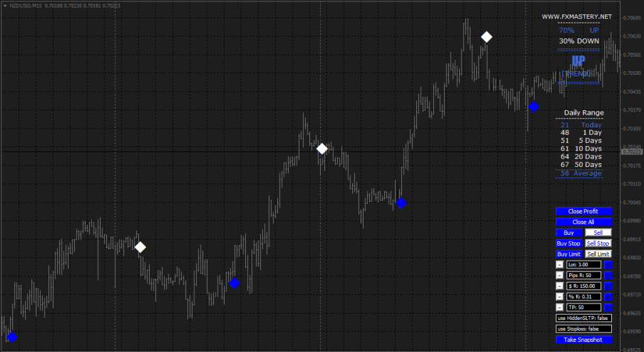Click the Close Profit button
Screen dimensions: 644x352
584,212
